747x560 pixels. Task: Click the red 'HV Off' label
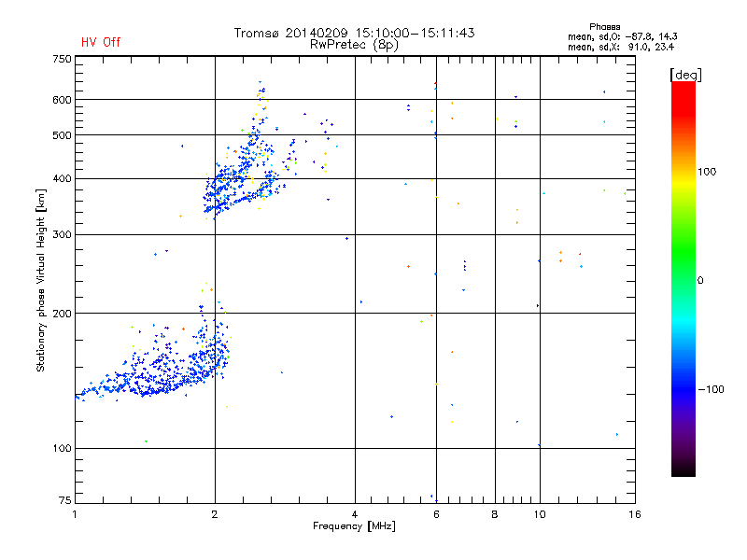click(x=101, y=42)
